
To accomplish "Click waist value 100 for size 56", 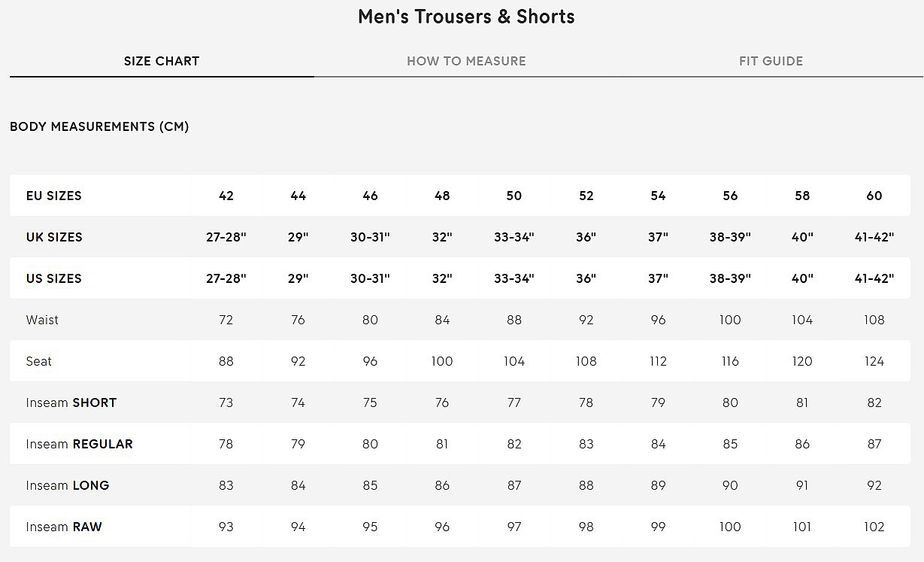I will (730, 320).
